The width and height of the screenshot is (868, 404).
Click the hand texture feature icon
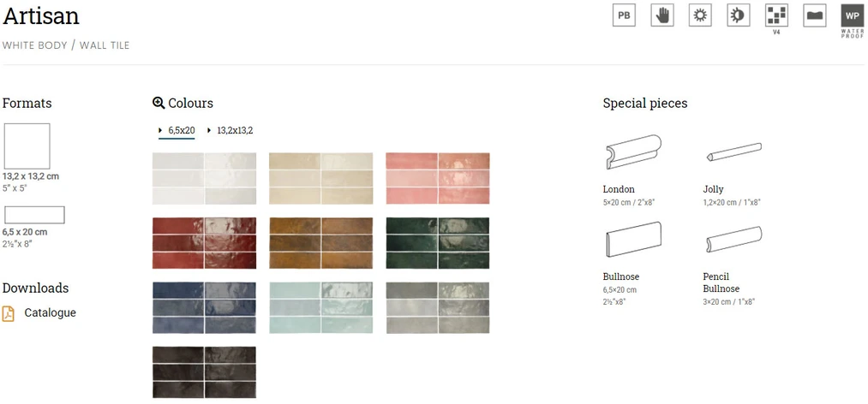coord(662,15)
